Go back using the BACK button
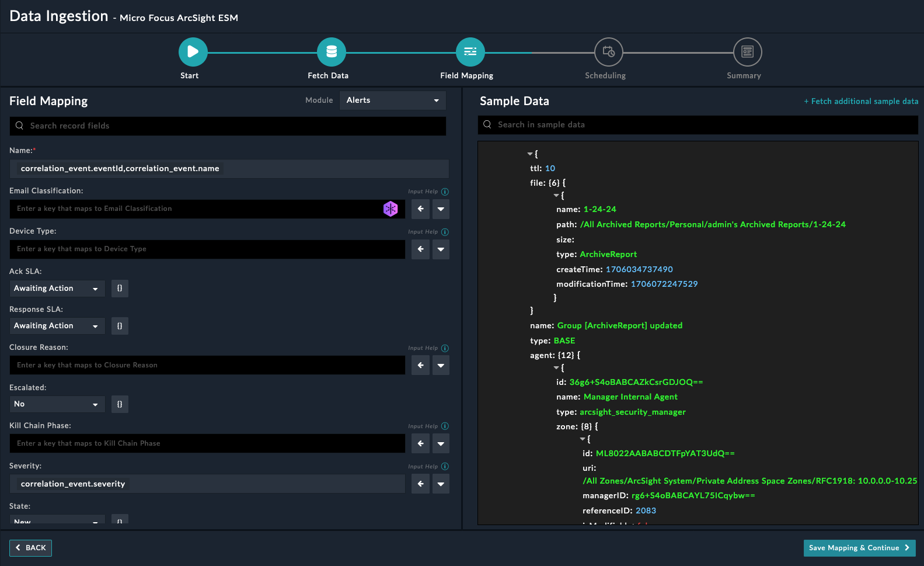This screenshot has width=924, height=566. [x=30, y=548]
